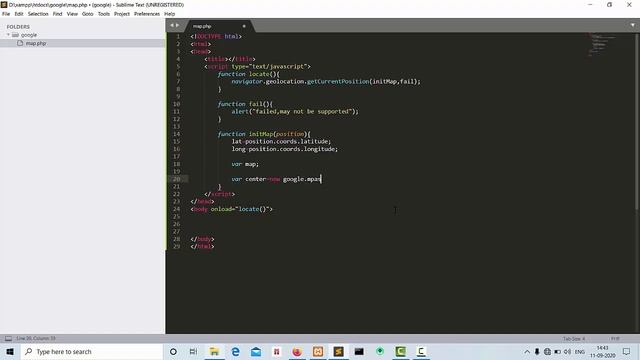Image resolution: width=640 pixels, height=360 pixels.
Task: Switch ENG input language
Action: (x=580, y=352)
